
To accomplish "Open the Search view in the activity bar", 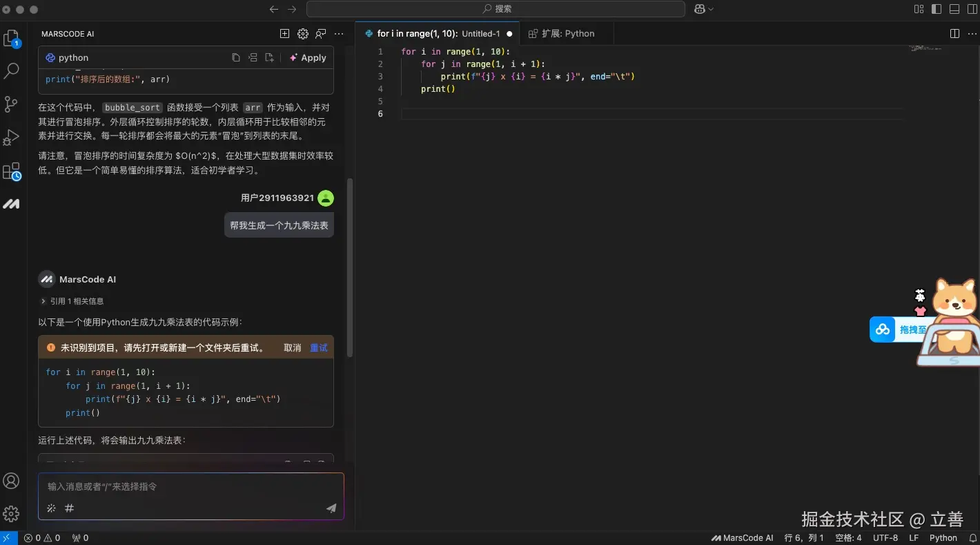I will coord(12,70).
